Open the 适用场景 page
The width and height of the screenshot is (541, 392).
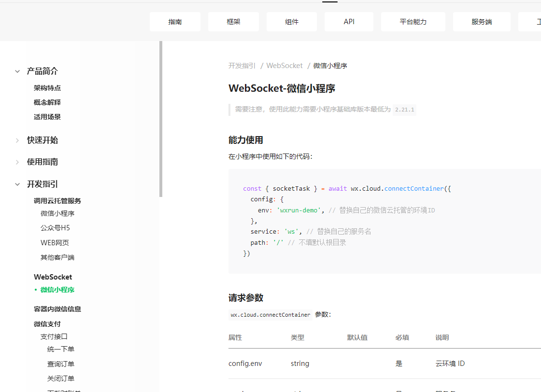tap(47, 117)
